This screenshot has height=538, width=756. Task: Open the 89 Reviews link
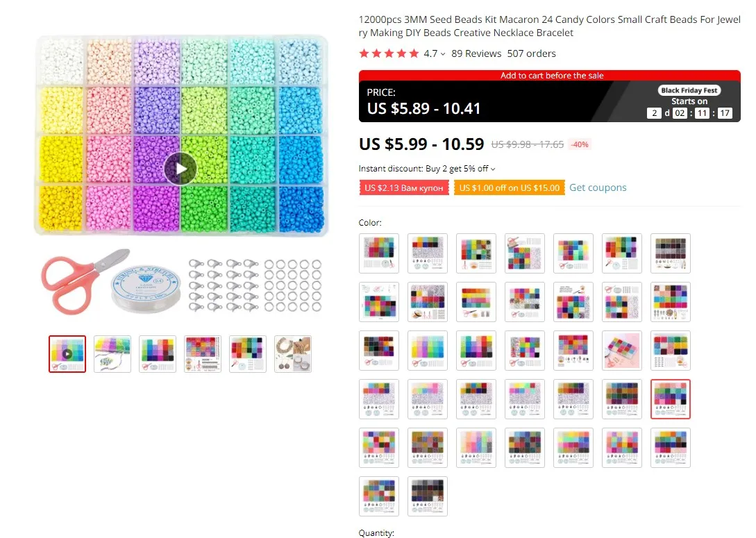click(x=476, y=53)
